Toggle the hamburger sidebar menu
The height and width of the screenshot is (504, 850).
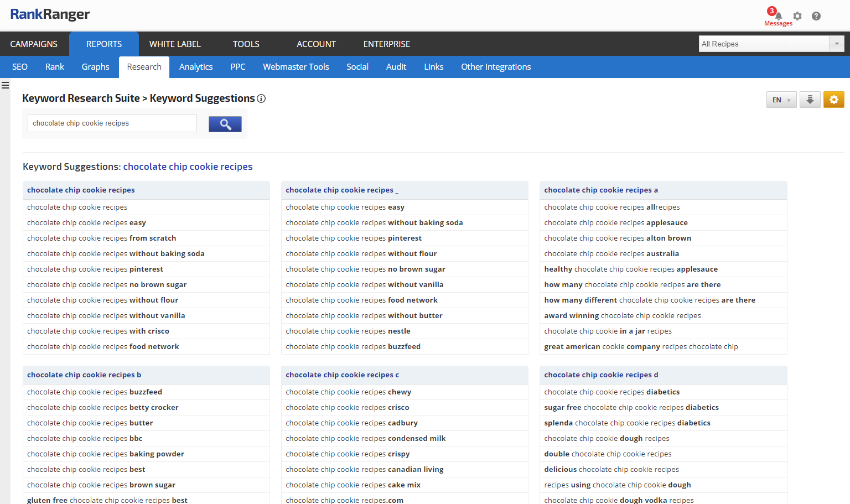5,85
